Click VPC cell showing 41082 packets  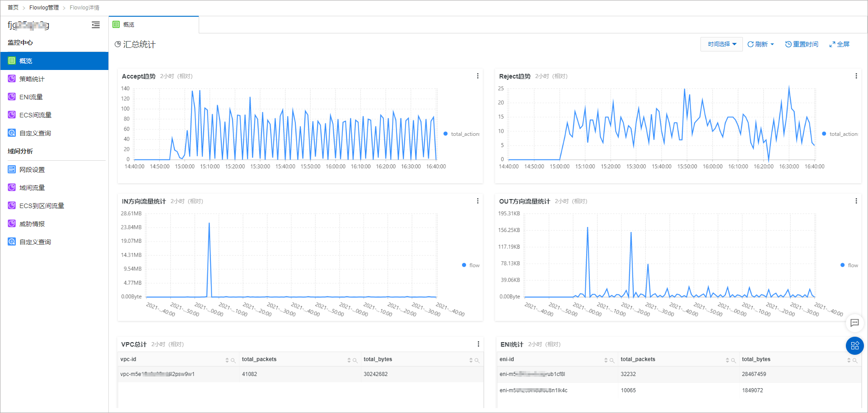(249, 374)
